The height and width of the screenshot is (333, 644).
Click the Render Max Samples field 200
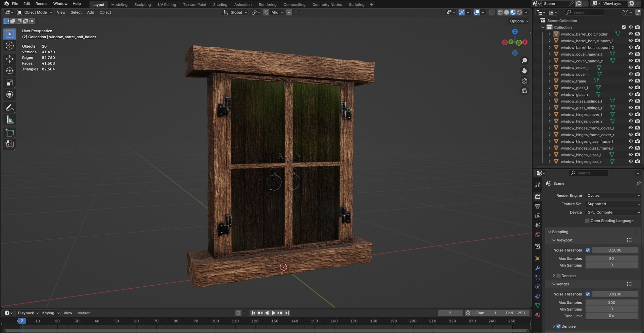611,302
